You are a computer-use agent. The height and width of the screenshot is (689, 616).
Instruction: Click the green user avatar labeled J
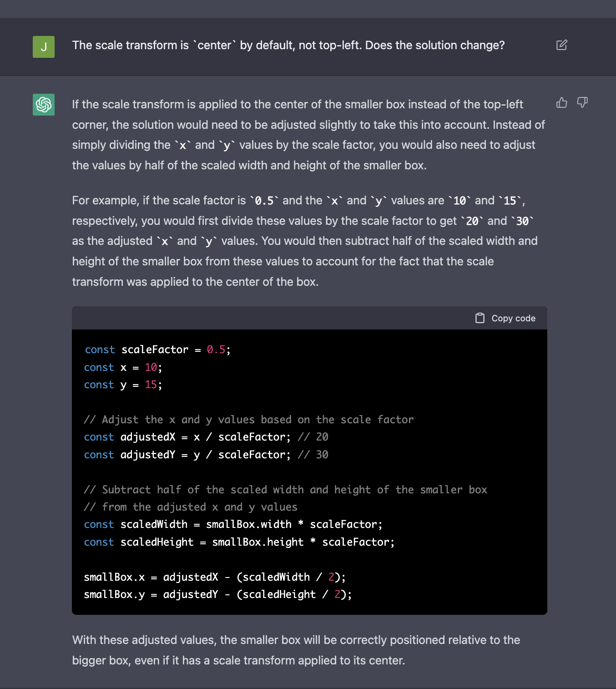(x=43, y=46)
